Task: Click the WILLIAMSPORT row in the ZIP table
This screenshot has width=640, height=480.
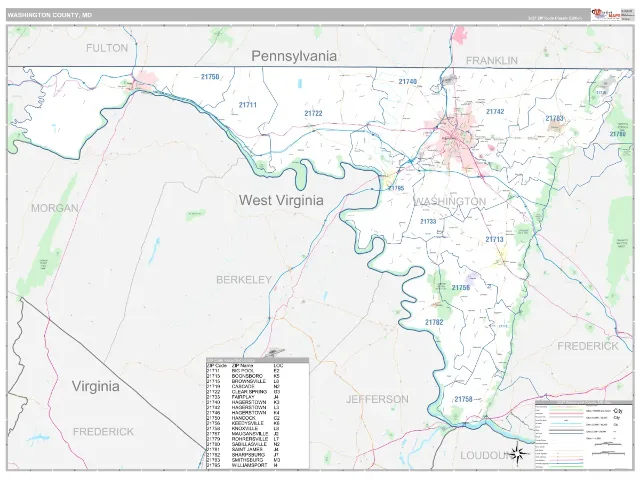Action: coord(258,465)
